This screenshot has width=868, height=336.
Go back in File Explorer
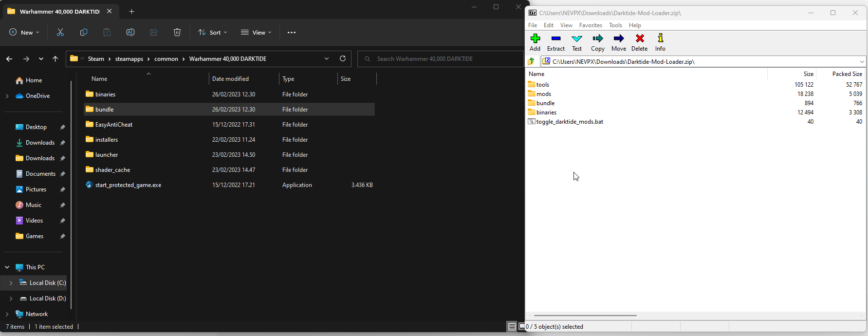point(9,59)
